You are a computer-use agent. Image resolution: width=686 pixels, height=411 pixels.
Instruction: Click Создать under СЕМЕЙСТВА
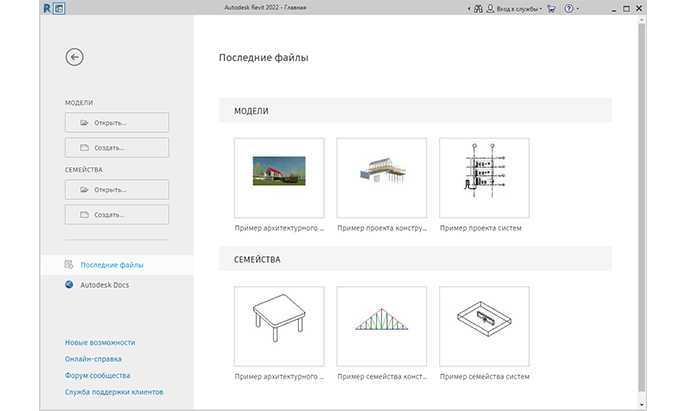click(117, 214)
